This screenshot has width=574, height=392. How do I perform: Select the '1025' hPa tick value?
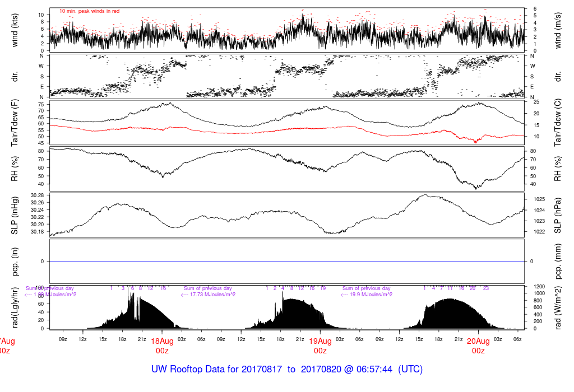tap(539, 199)
